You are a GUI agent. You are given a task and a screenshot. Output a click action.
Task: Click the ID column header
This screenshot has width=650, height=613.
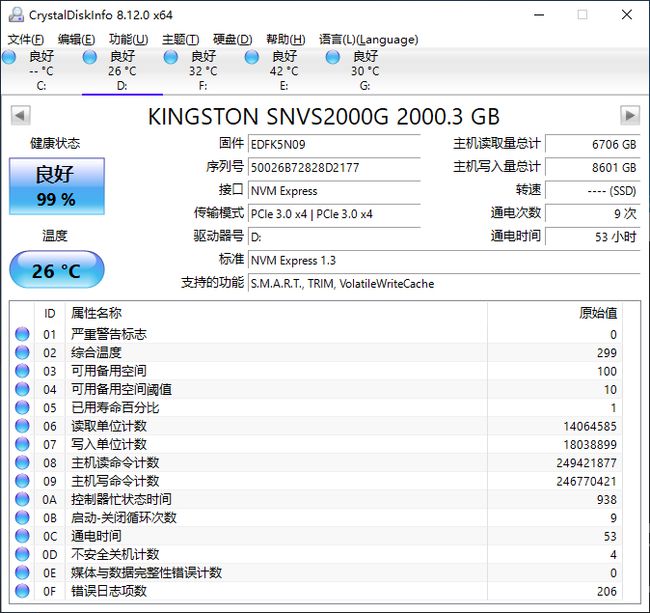point(49,313)
